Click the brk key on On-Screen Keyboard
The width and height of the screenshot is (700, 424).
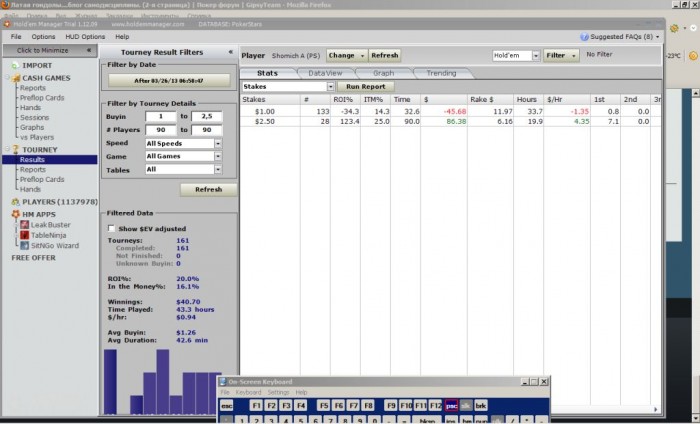pos(481,406)
